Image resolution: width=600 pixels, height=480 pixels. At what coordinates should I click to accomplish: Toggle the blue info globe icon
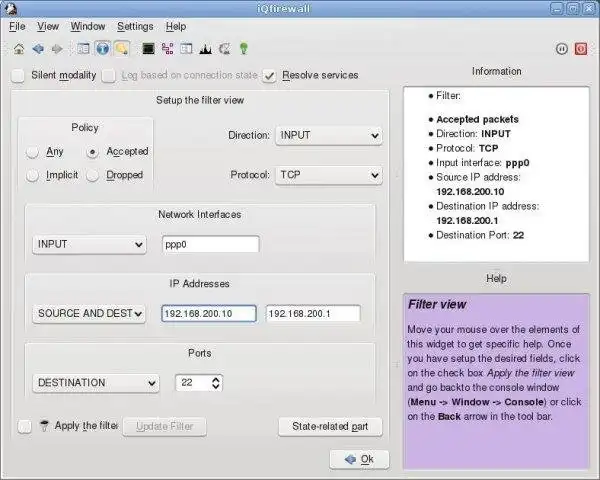pyautogui.click(x=103, y=49)
